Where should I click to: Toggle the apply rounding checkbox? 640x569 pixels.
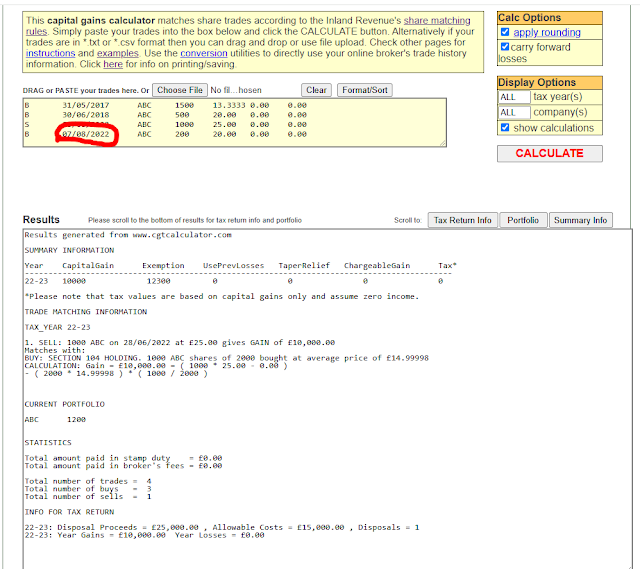(505, 32)
